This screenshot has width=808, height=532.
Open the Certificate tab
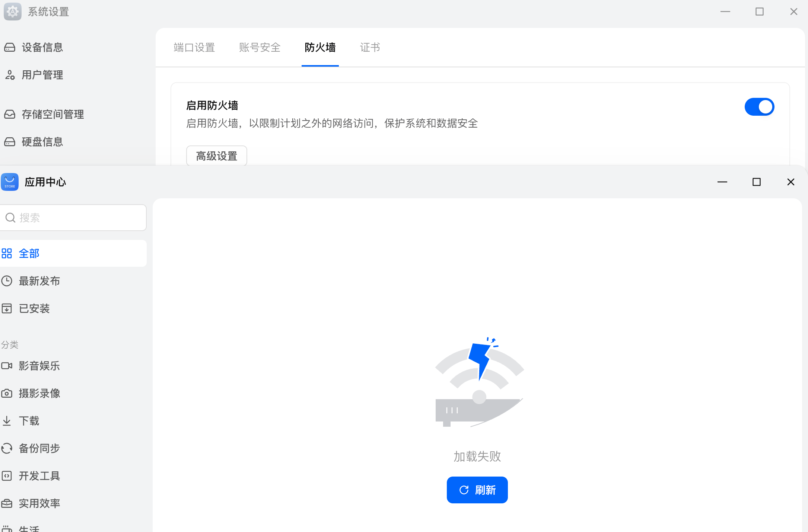click(370, 47)
